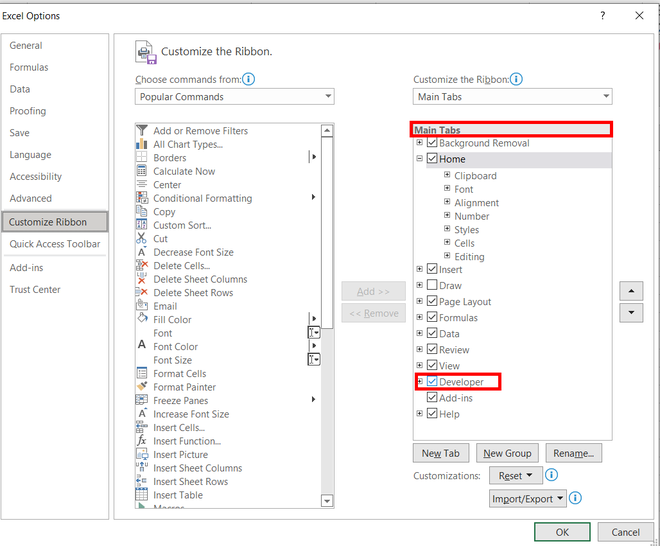Confirm with the OK button

562,532
